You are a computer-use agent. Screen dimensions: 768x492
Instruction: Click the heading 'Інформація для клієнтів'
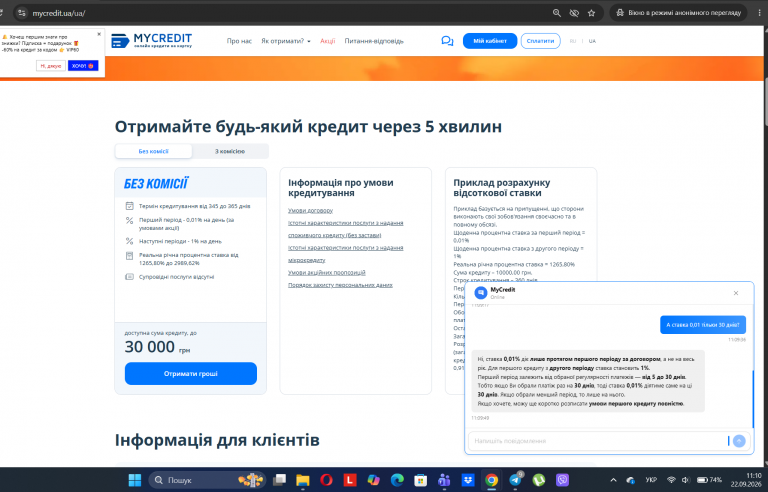click(217, 440)
